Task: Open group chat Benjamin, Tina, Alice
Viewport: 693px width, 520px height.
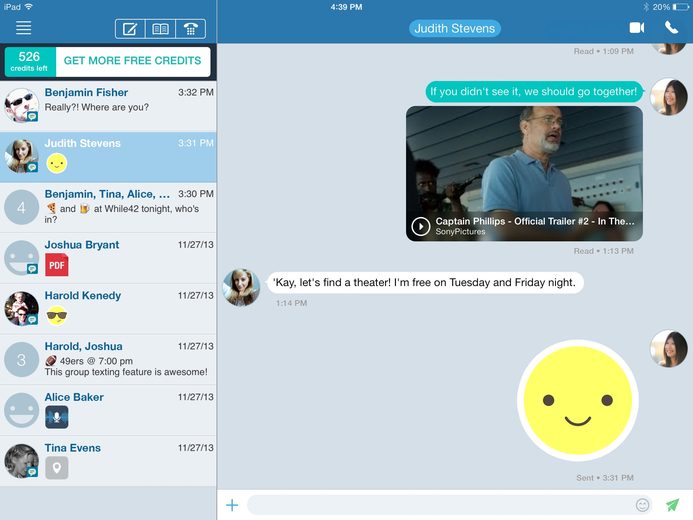Action: pyautogui.click(x=108, y=208)
